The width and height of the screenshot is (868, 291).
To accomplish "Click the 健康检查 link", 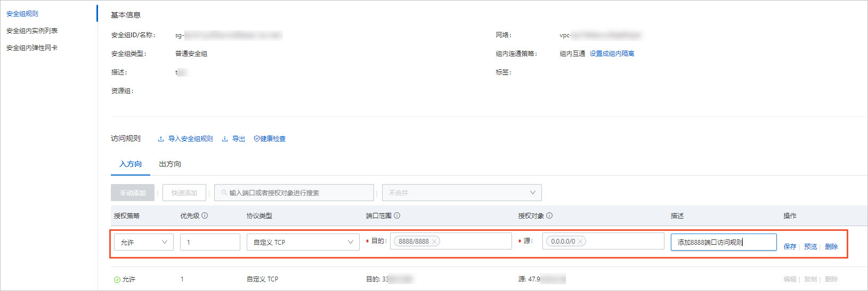I will pyautogui.click(x=273, y=139).
